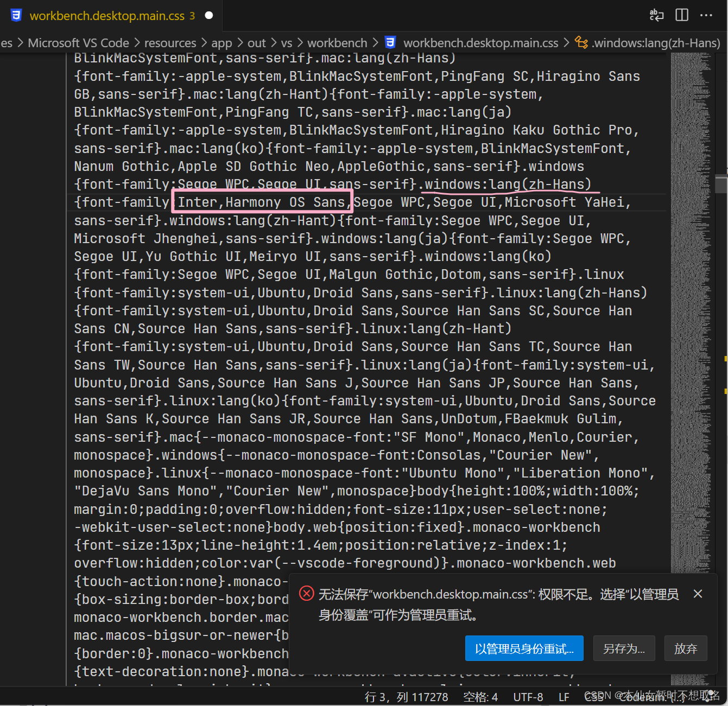
Task: Click the unsaved dot on the editor tab
Action: pyautogui.click(x=208, y=16)
